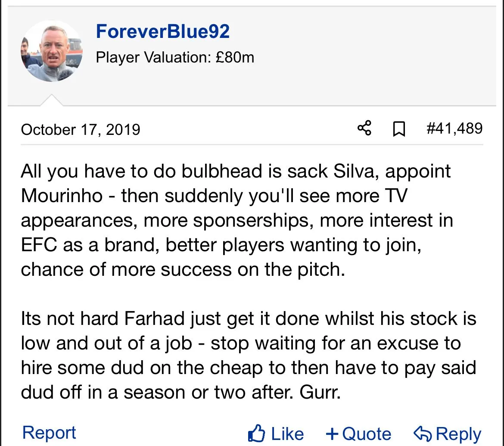Open the post permalink #41,489
504x446 pixels.
454,128
